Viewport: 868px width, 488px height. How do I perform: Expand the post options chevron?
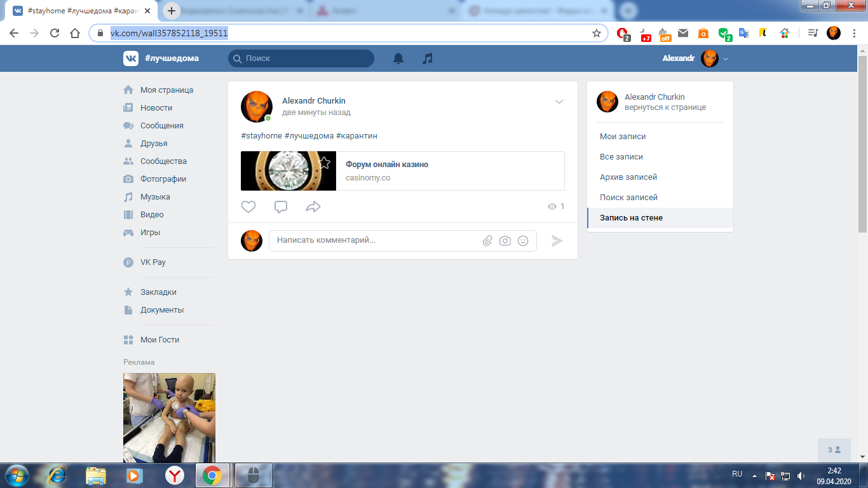(x=559, y=102)
